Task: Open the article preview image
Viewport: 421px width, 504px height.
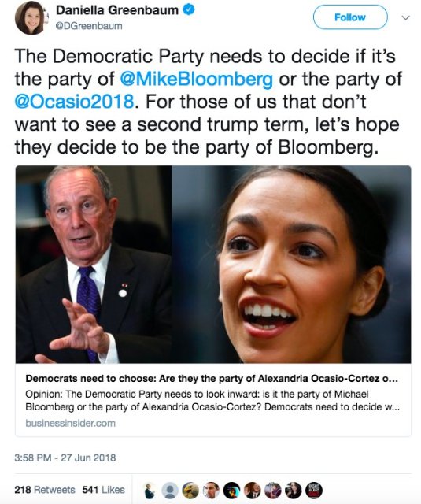Action: click(x=213, y=265)
